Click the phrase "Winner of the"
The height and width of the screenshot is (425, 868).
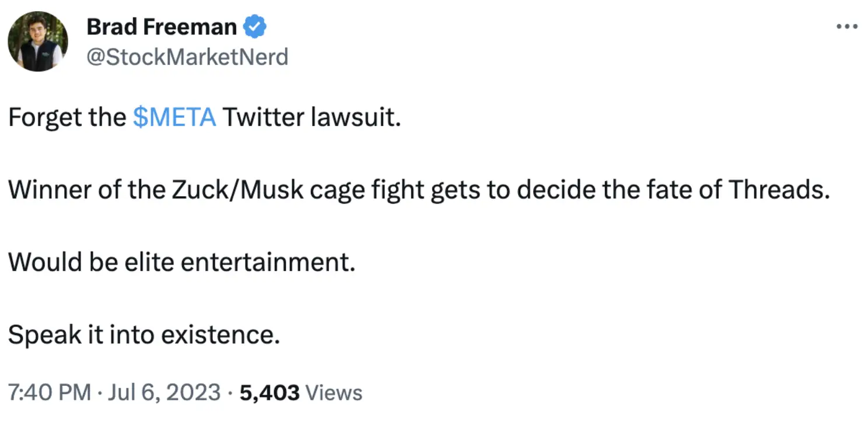point(81,190)
